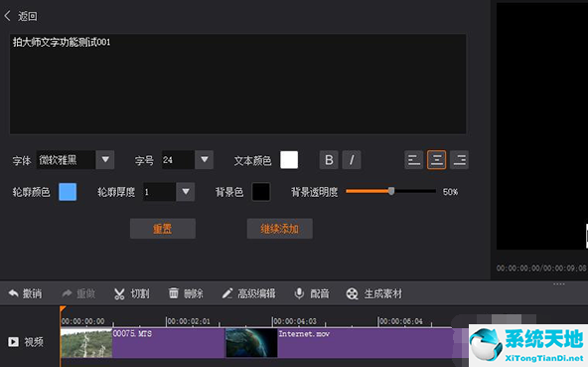Align text to the left
Viewport: 588px width, 367px height.
tap(414, 160)
